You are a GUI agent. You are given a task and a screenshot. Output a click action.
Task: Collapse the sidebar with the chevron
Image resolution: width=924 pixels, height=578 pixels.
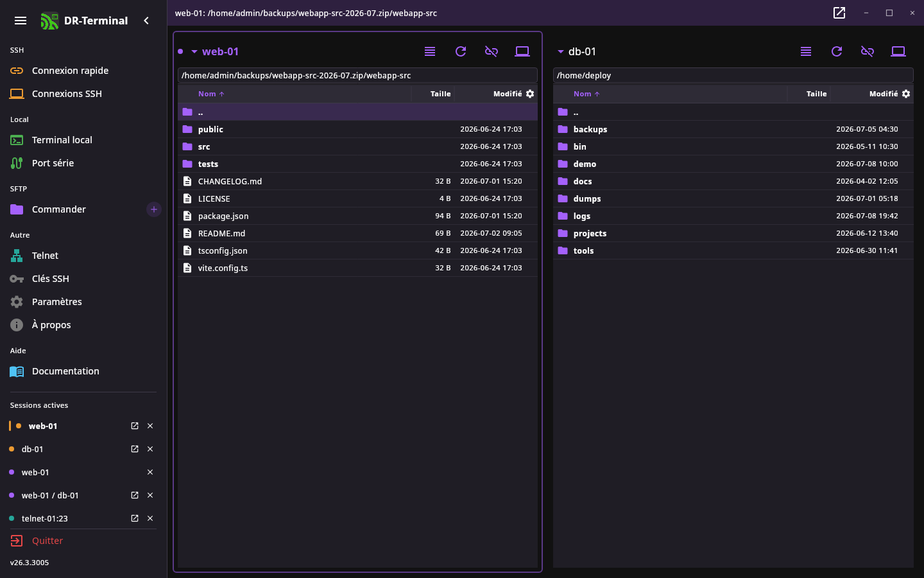pos(146,21)
